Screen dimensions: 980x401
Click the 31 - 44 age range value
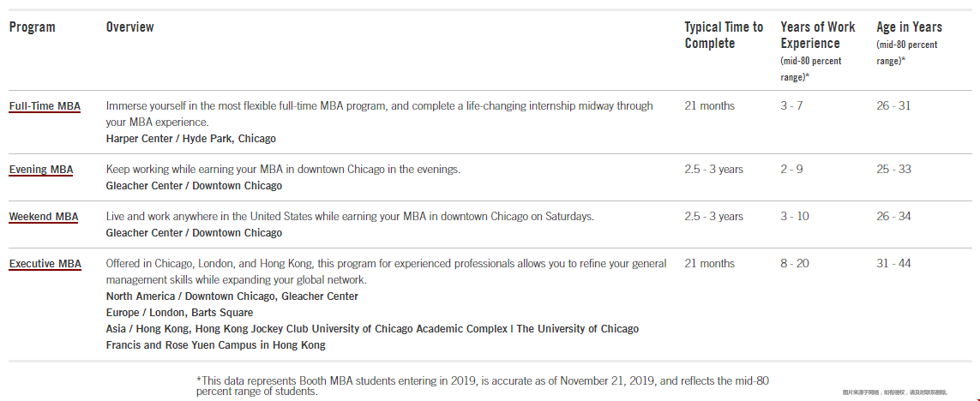click(893, 263)
